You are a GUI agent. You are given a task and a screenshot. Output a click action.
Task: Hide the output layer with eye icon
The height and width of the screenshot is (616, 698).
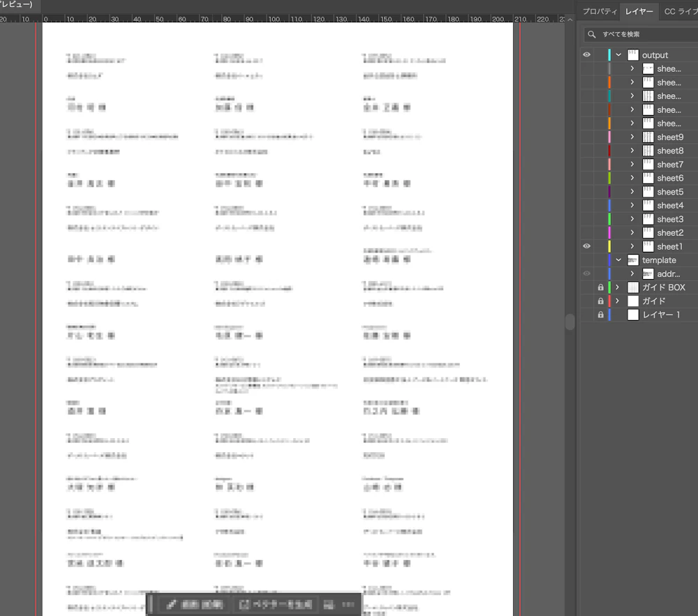tap(586, 54)
